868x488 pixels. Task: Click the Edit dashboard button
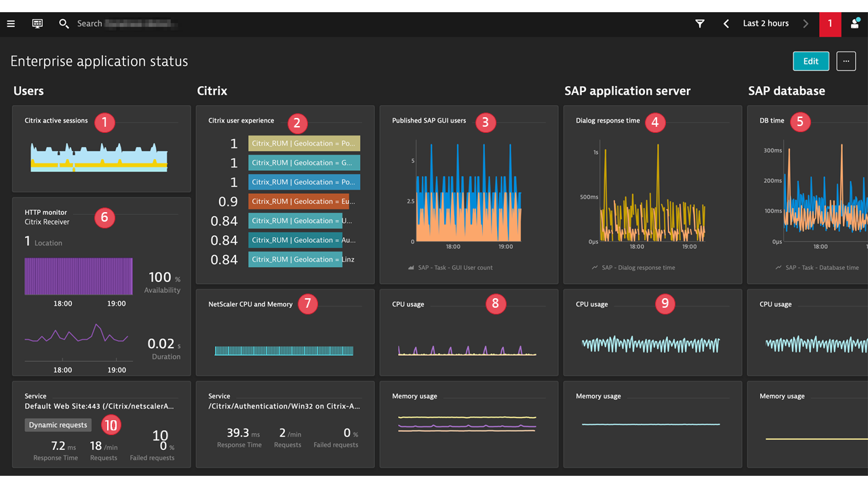[x=811, y=61]
